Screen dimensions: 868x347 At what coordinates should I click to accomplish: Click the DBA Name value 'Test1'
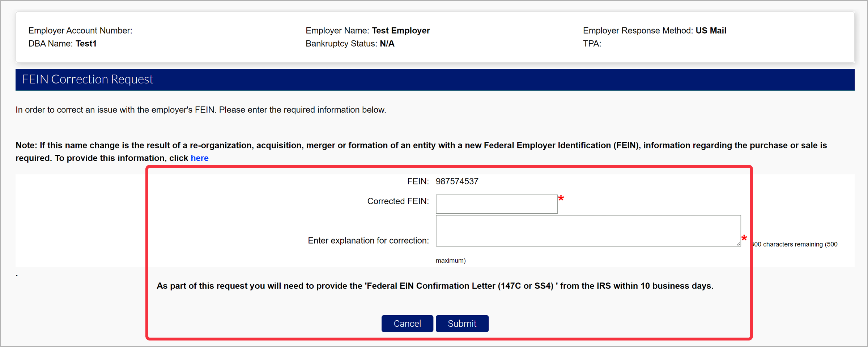tap(86, 44)
